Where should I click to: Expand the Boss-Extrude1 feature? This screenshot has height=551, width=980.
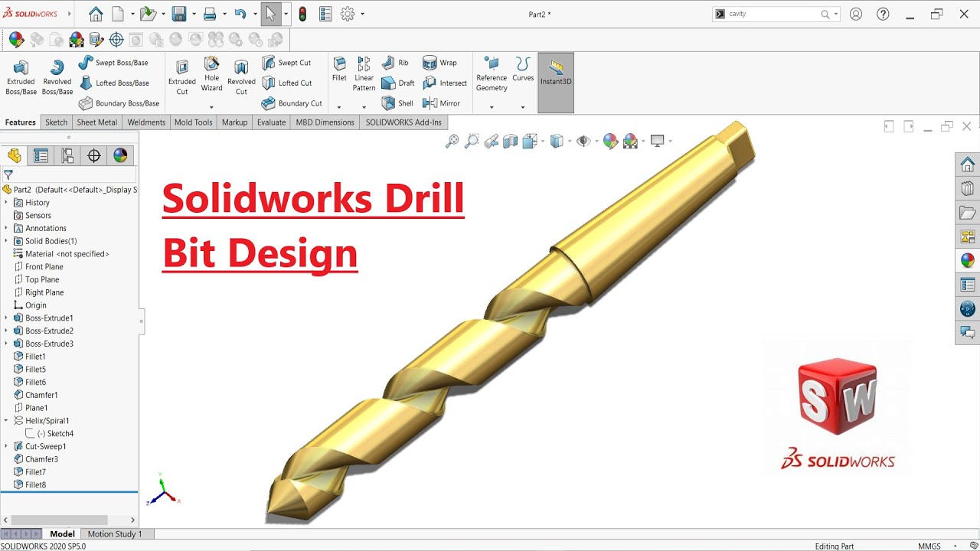[x=6, y=318]
